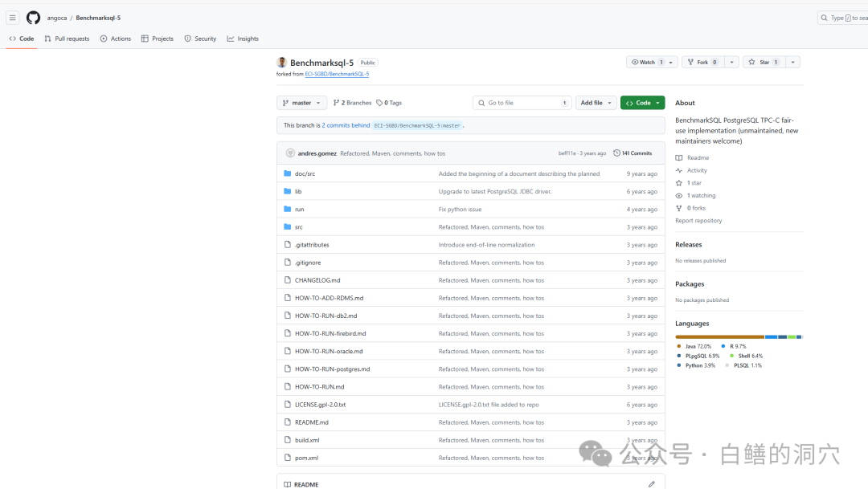Image resolution: width=868 pixels, height=489 pixels.
Task: Click the .gitignore file icon
Action: click(287, 263)
